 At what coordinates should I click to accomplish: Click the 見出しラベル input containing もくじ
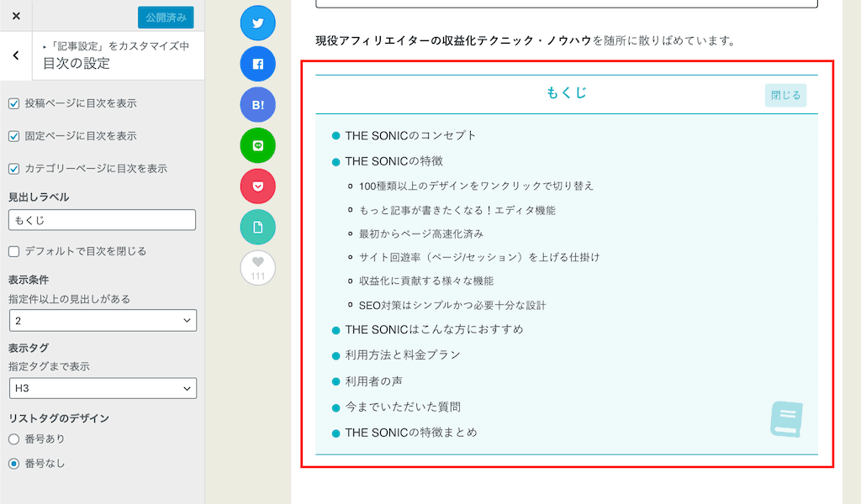(102, 220)
